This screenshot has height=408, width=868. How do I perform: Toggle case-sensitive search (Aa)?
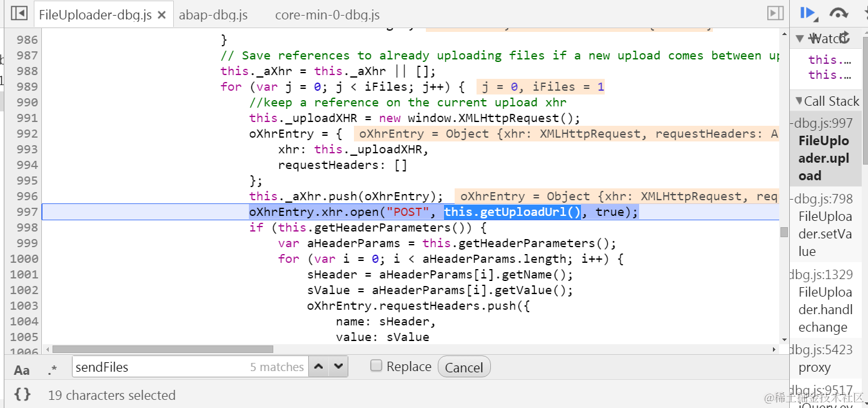point(22,370)
